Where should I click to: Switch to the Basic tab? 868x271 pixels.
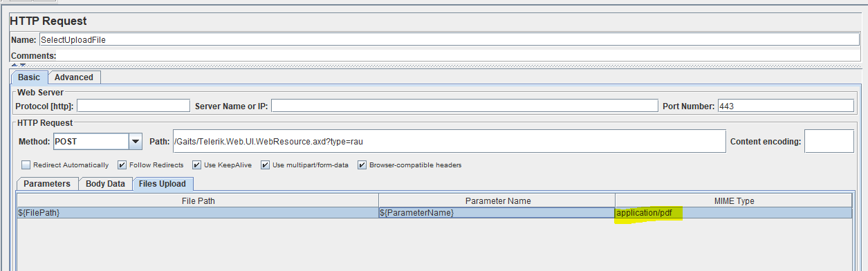29,77
